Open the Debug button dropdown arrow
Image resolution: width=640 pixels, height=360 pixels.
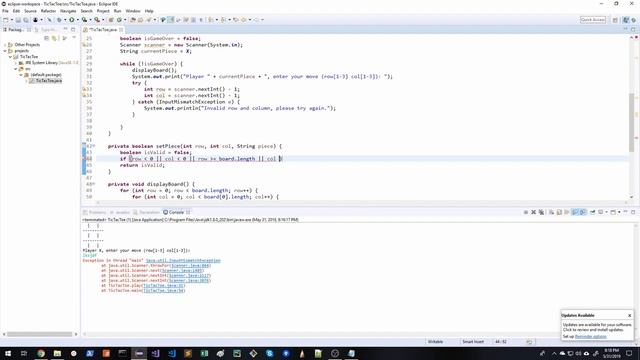click(x=65, y=20)
